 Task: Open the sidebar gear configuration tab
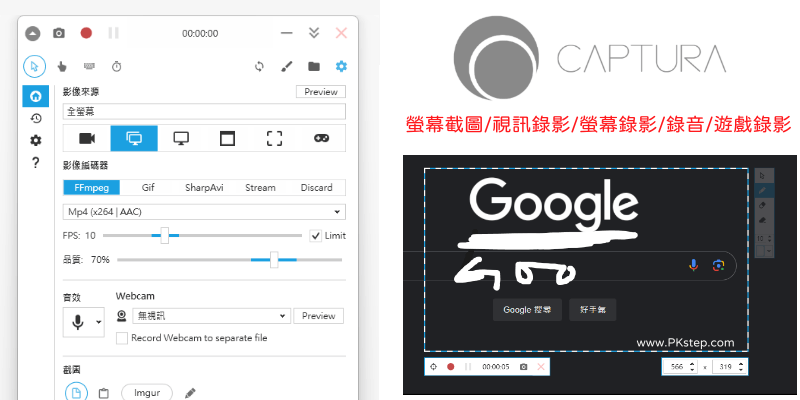point(36,140)
